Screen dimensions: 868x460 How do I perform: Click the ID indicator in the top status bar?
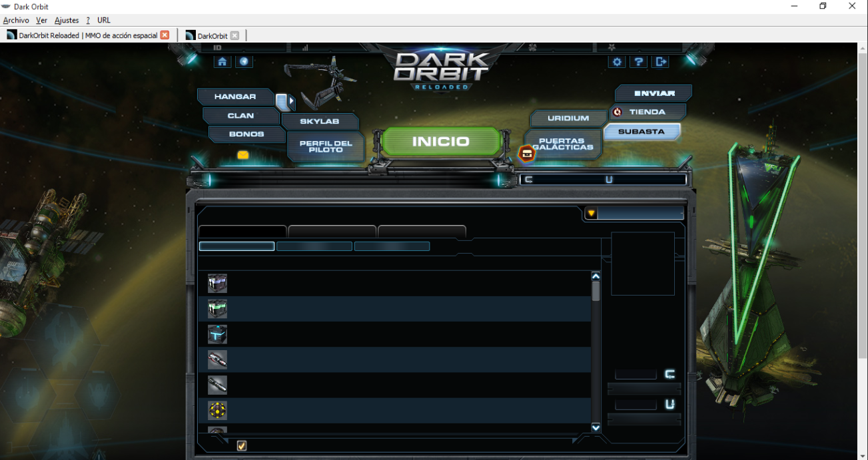[x=217, y=48]
